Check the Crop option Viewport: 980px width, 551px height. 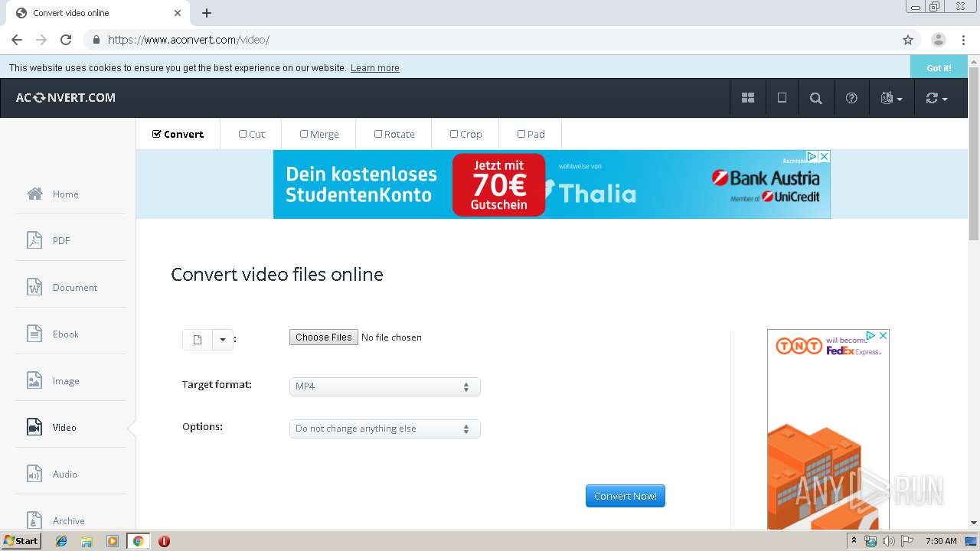tap(454, 134)
